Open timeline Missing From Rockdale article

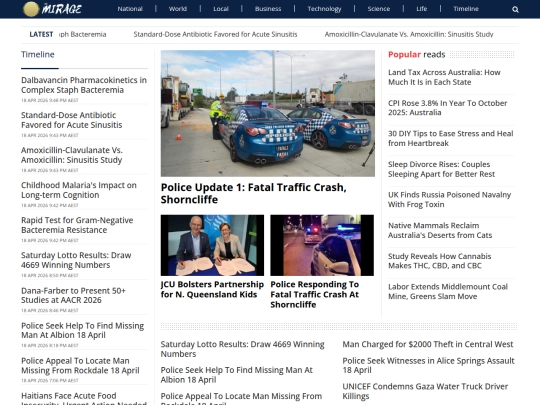(x=80, y=365)
